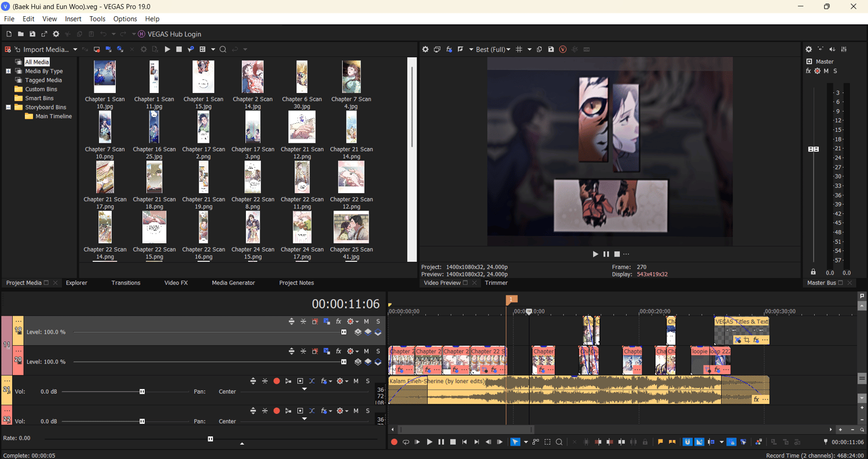Mute the Master bus with M
This screenshot has height=459, width=868.
tap(826, 71)
